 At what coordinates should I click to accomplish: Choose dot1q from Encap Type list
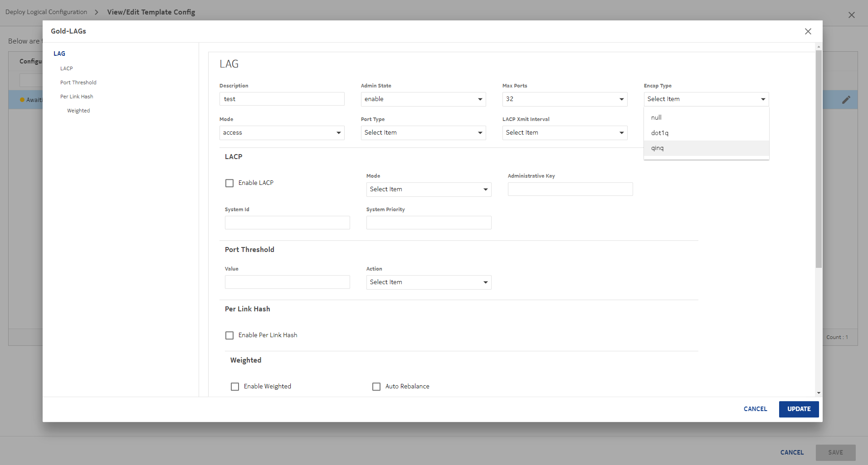pyautogui.click(x=706, y=133)
